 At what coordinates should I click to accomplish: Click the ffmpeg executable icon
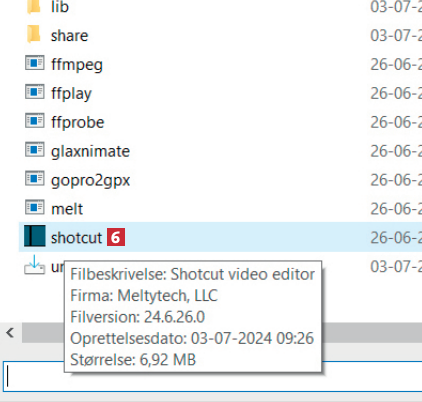35,63
